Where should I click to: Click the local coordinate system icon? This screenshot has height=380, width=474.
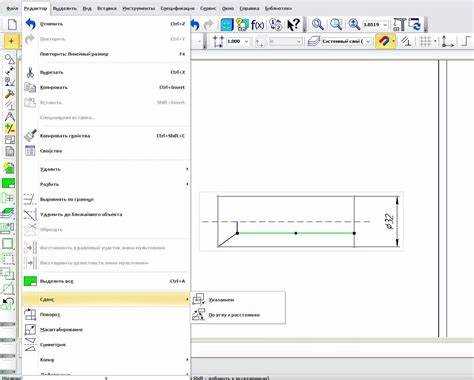[x=447, y=42]
